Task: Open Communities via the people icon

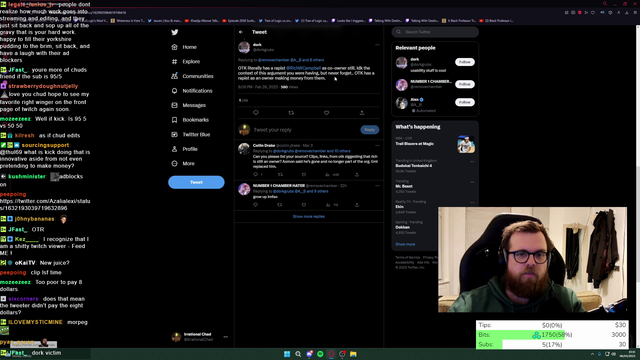Action: coord(174,76)
